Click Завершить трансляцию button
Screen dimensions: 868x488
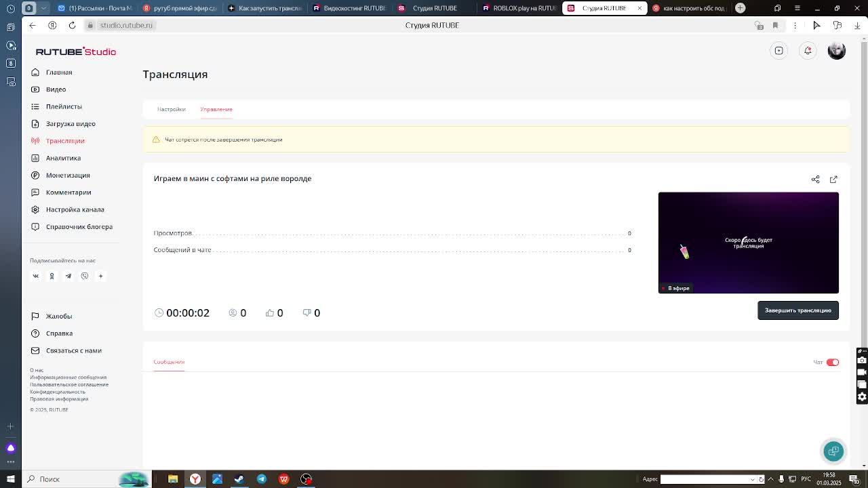pos(798,310)
